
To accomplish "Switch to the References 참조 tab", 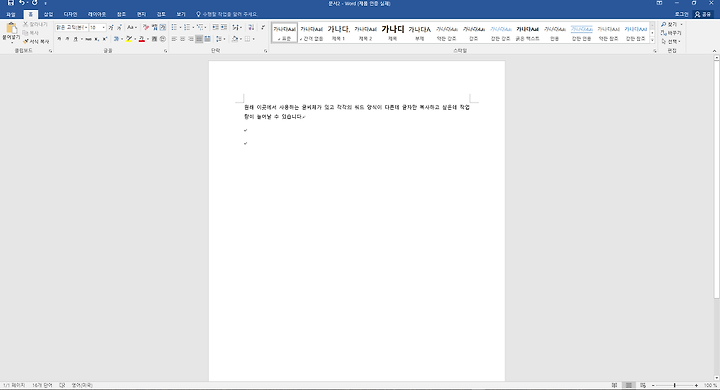I will pyautogui.click(x=121, y=14).
